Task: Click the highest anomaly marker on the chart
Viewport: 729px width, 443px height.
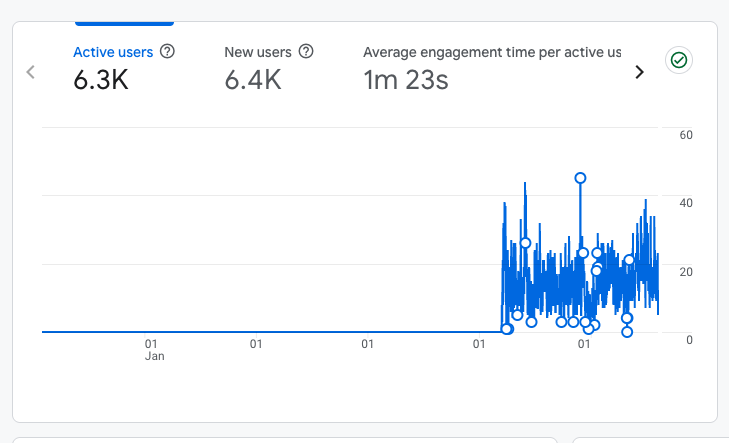Action: point(580,178)
